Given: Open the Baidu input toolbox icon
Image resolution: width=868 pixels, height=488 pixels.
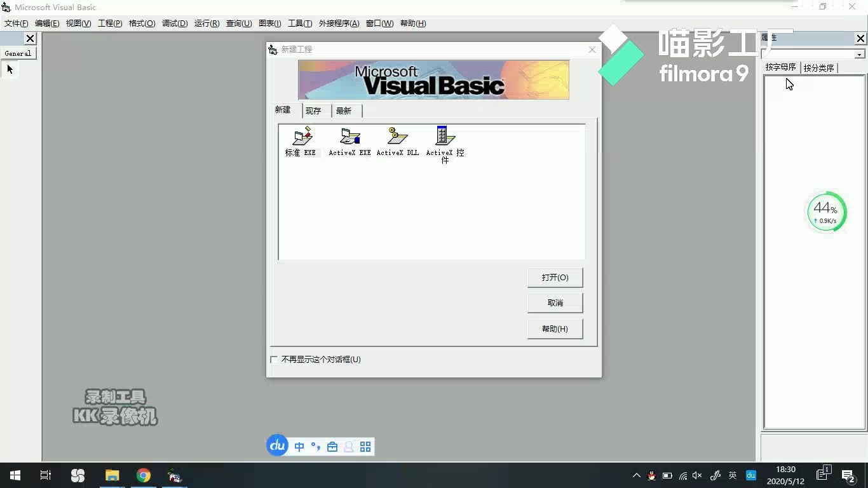Looking at the screenshot, I should click(332, 447).
